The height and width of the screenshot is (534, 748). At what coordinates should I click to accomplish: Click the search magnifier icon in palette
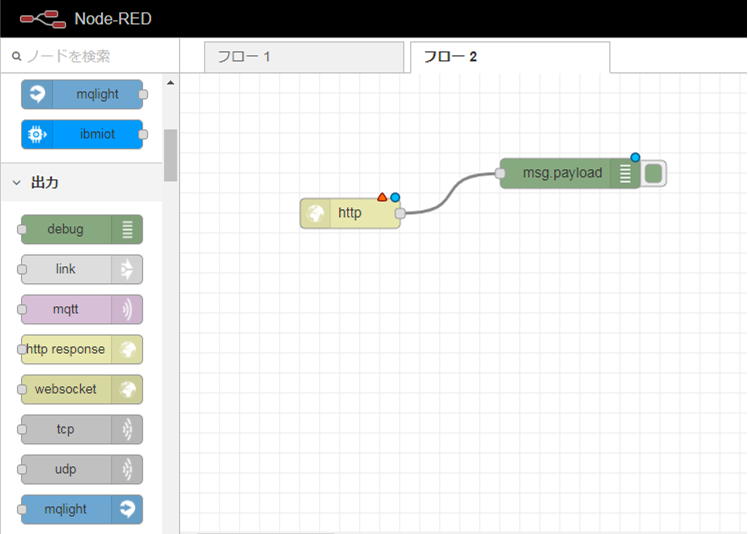[x=17, y=56]
